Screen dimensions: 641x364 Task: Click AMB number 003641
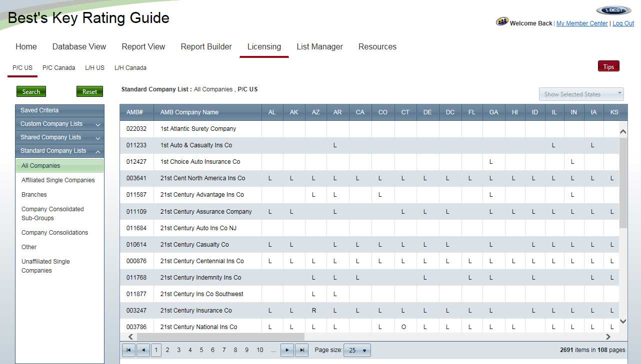coord(136,178)
